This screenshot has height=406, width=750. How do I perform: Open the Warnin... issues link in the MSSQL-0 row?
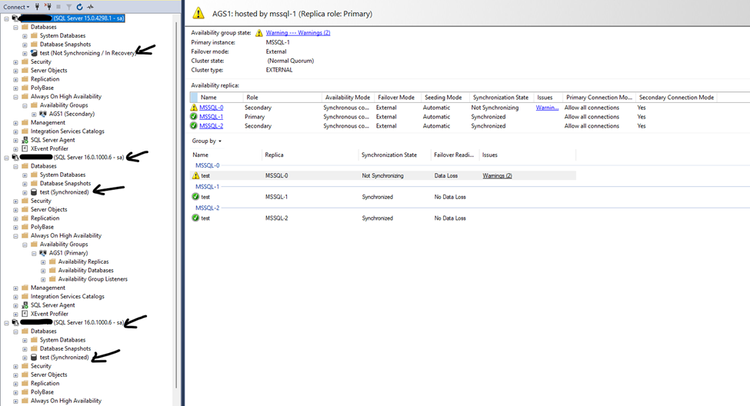tap(547, 108)
